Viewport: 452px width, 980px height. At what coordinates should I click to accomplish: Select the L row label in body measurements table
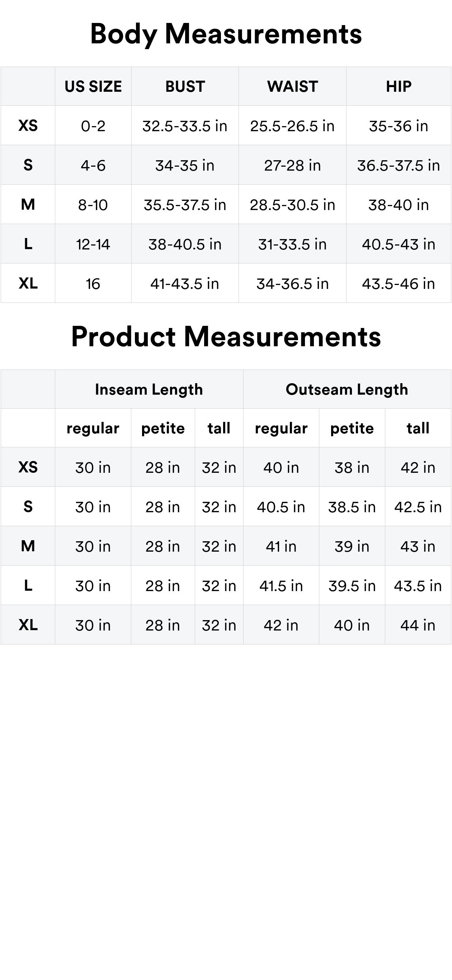(x=28, y=244)
